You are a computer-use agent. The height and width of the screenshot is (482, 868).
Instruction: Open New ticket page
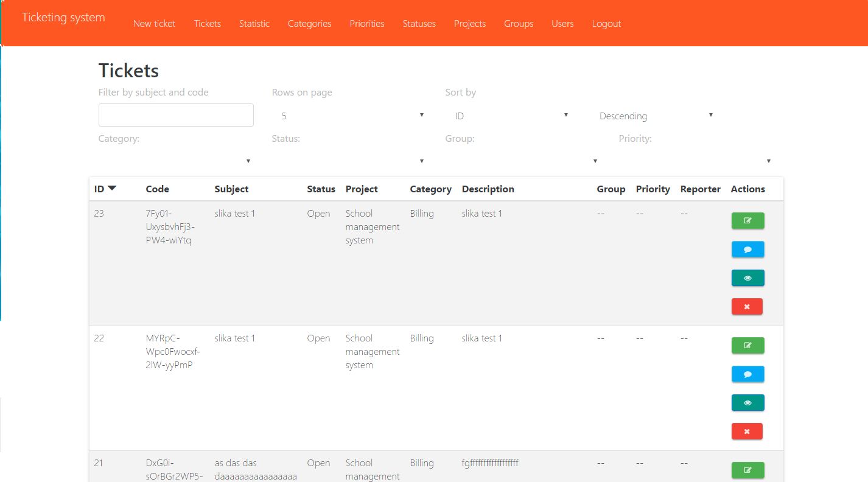[154, 24]
